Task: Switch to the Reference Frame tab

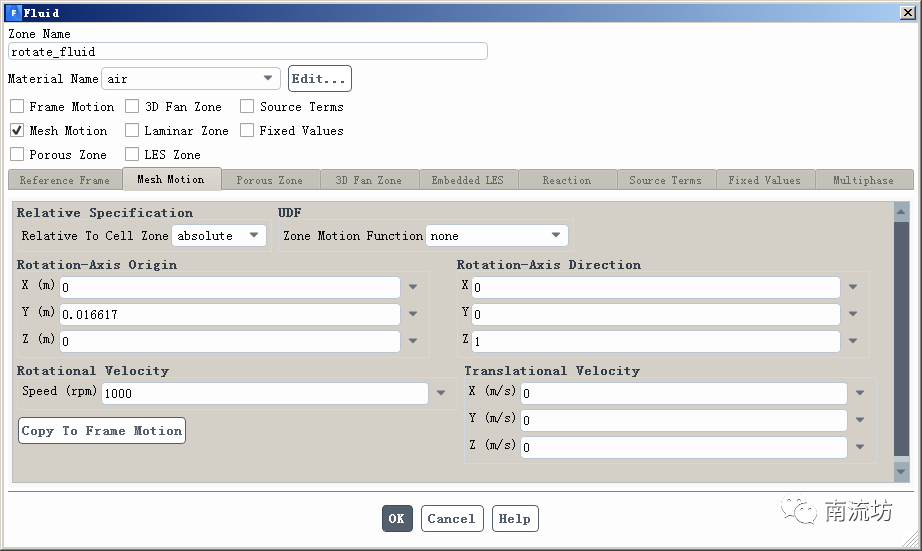Action: [x=65, y=180]
